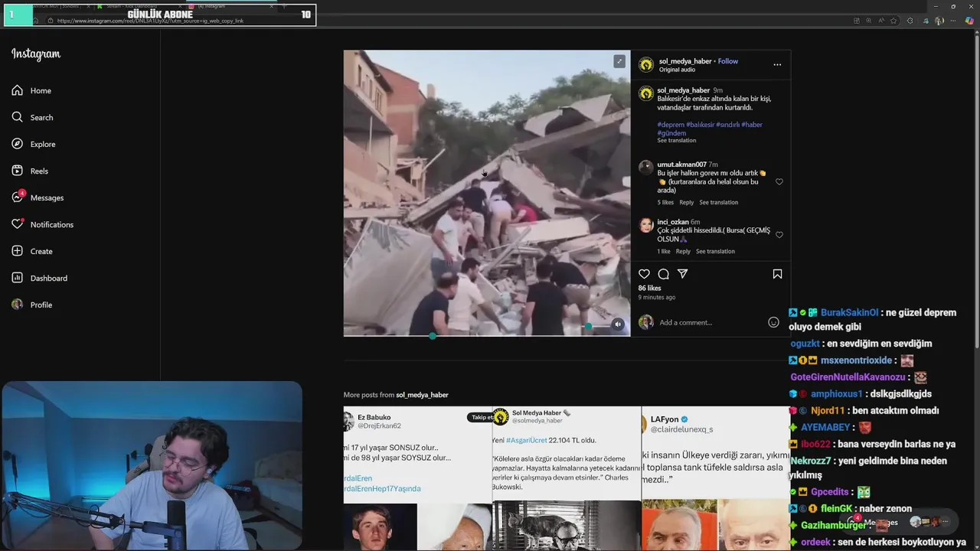
Task: Open the Reels icon in sidebar
Action: [17, 171]
